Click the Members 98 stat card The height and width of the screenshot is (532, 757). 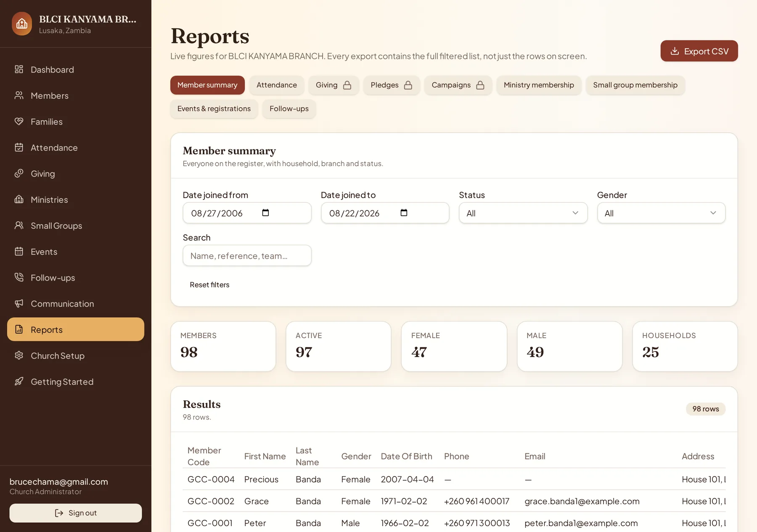[223, 347]
